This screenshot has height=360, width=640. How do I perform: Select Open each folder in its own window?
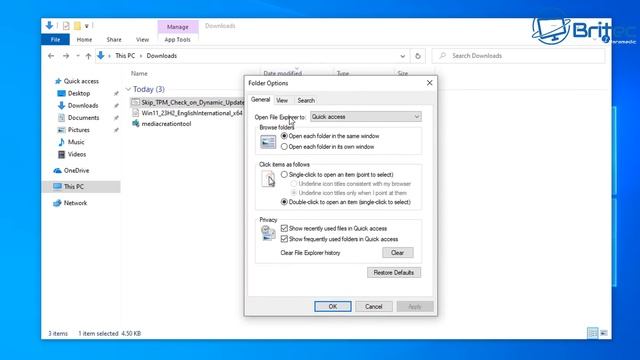click(284, 147)
